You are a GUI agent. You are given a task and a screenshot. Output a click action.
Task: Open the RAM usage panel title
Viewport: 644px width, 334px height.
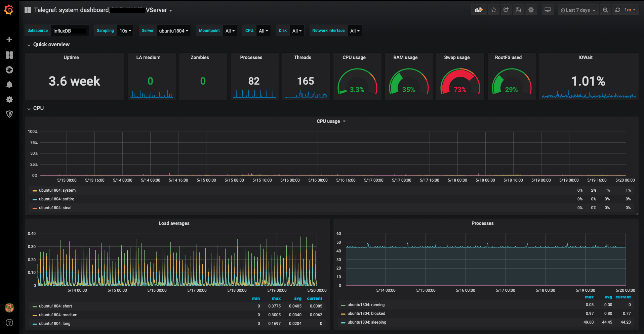point(405,57)
